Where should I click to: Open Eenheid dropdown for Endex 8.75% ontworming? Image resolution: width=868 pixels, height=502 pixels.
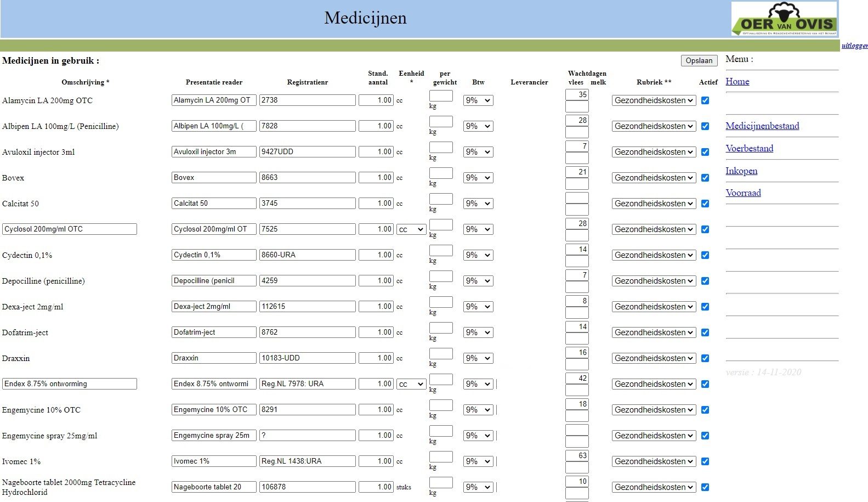pyautogui.click(x=411, y=384)
